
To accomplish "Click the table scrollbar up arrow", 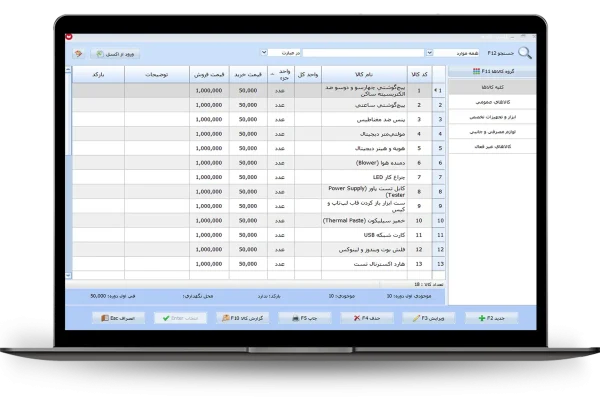I will click(68, 69).
